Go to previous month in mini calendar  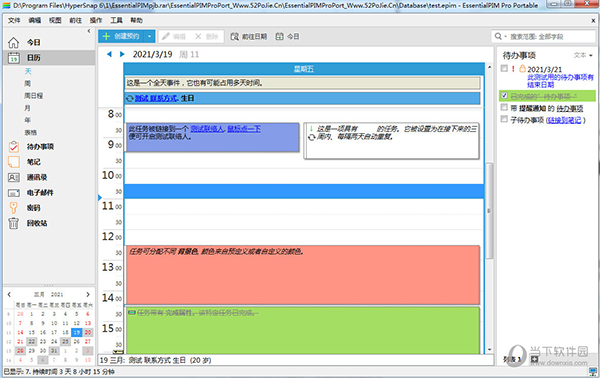[9, 294]
